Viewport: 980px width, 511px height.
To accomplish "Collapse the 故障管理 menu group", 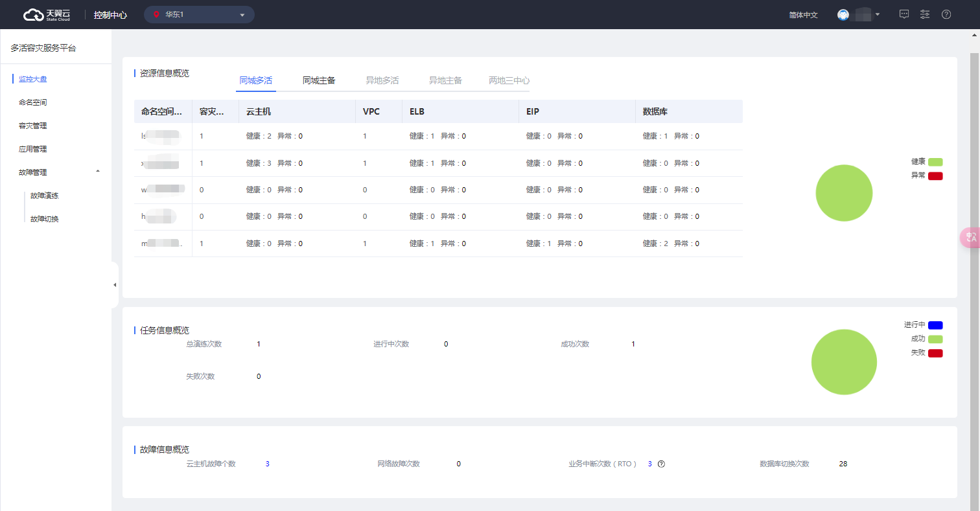I will [x=98, y=172].
